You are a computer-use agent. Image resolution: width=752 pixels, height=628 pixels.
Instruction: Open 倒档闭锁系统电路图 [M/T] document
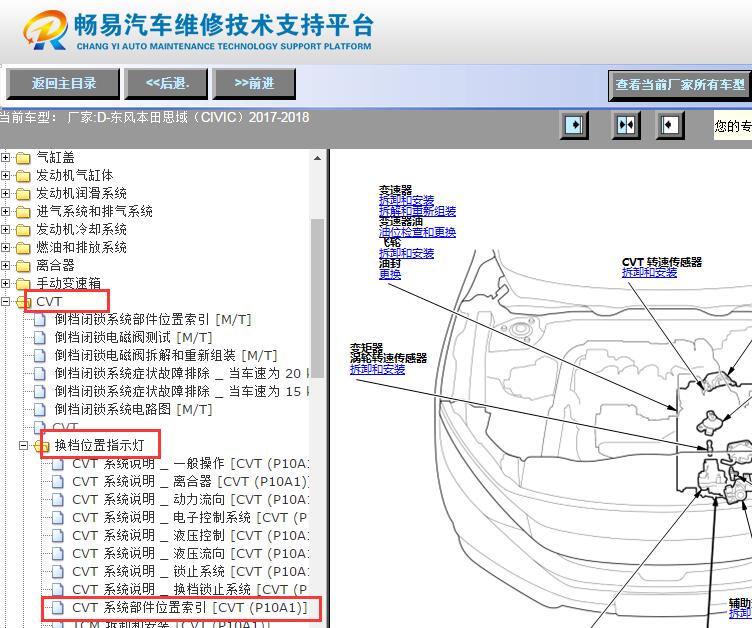(133, 410)
